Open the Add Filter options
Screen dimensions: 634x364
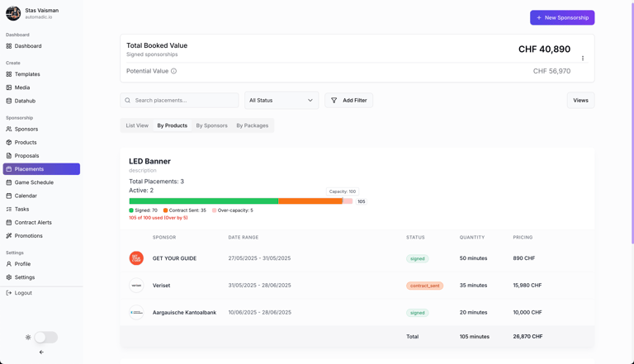pos(349,101)
